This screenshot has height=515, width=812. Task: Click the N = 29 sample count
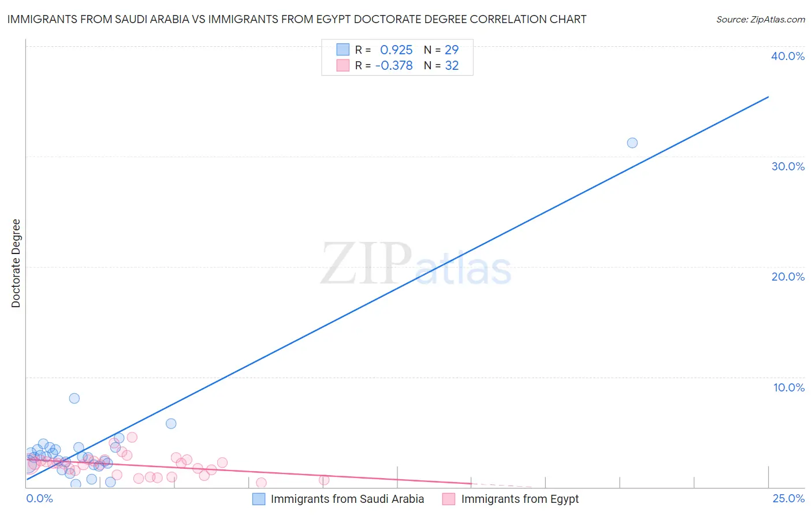coord(441,50)
